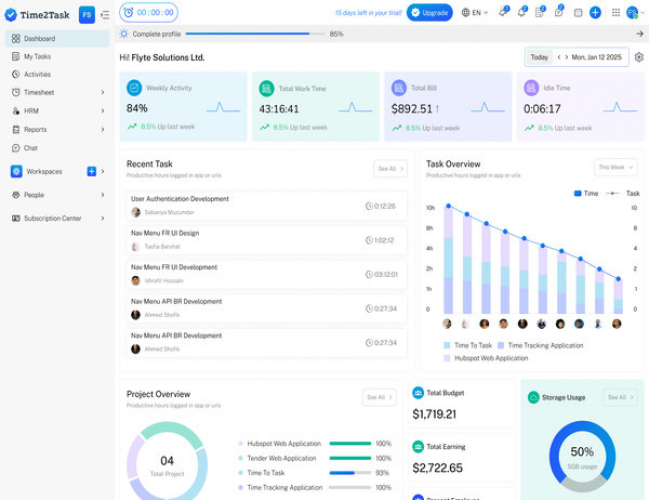Click the Total Earning icon
This screenshot has height=500, width=649.
[x=418, y=446]
